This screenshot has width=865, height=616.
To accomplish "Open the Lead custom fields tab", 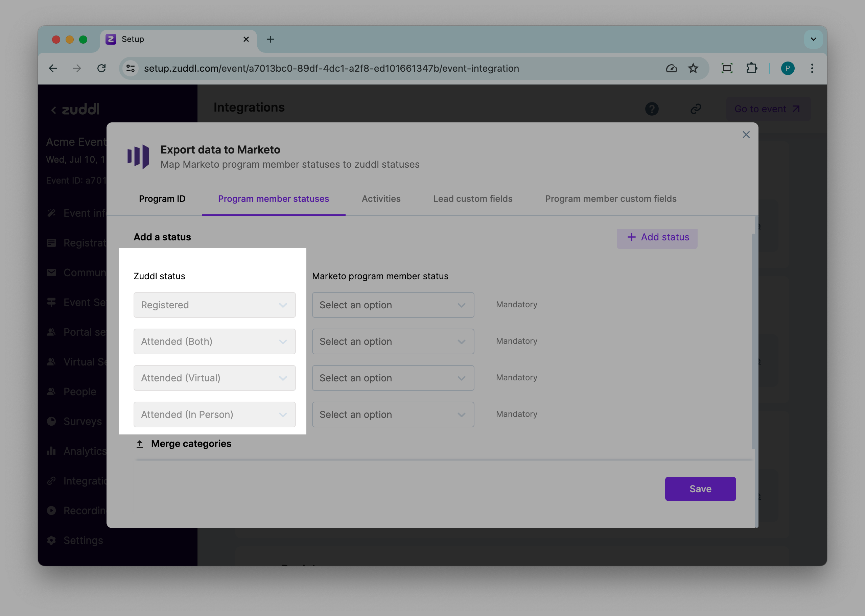I will pyautogui.click(x=472, y=199).
